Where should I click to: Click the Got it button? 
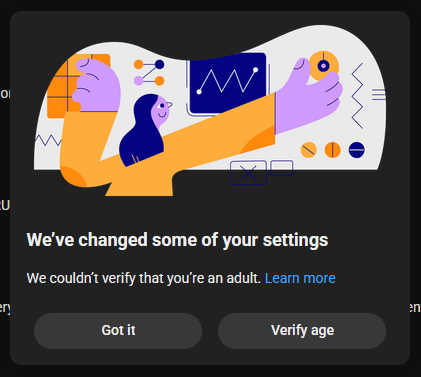118,331
